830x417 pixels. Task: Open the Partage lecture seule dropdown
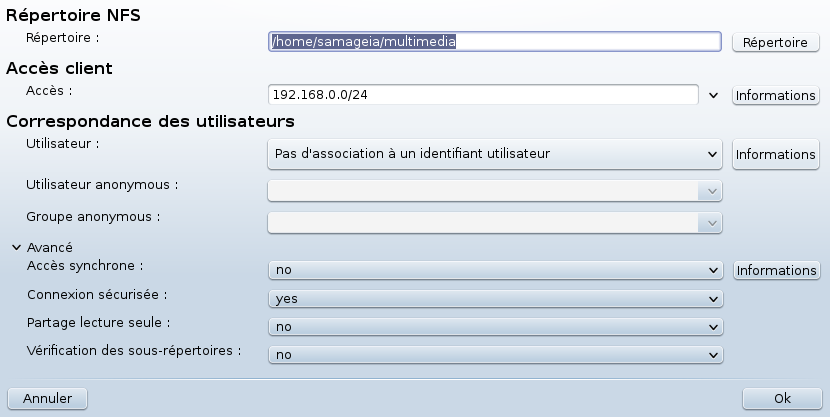(x=495, y=327)
